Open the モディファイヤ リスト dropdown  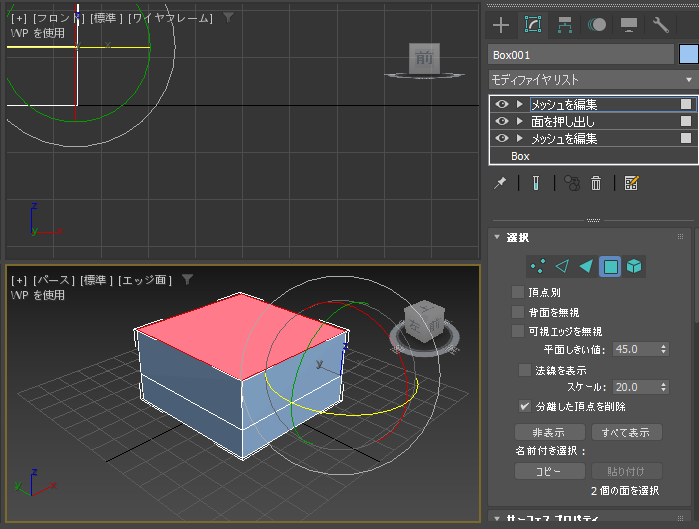pos(593,80)
